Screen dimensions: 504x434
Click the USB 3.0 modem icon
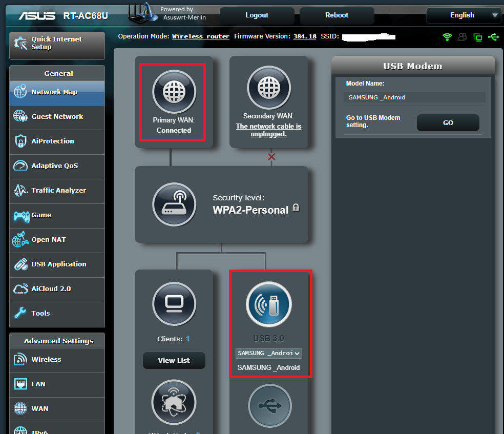click(269, 304)
